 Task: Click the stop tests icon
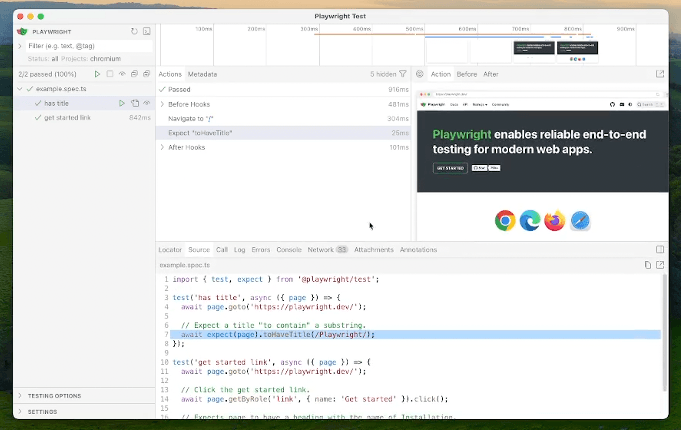[110, 74]
